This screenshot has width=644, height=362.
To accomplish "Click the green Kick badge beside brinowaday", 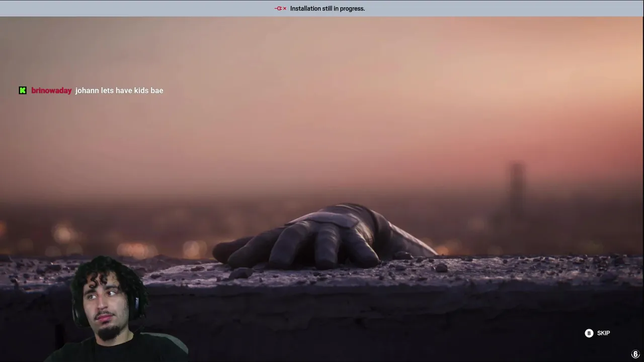I will tap(23, 90).
